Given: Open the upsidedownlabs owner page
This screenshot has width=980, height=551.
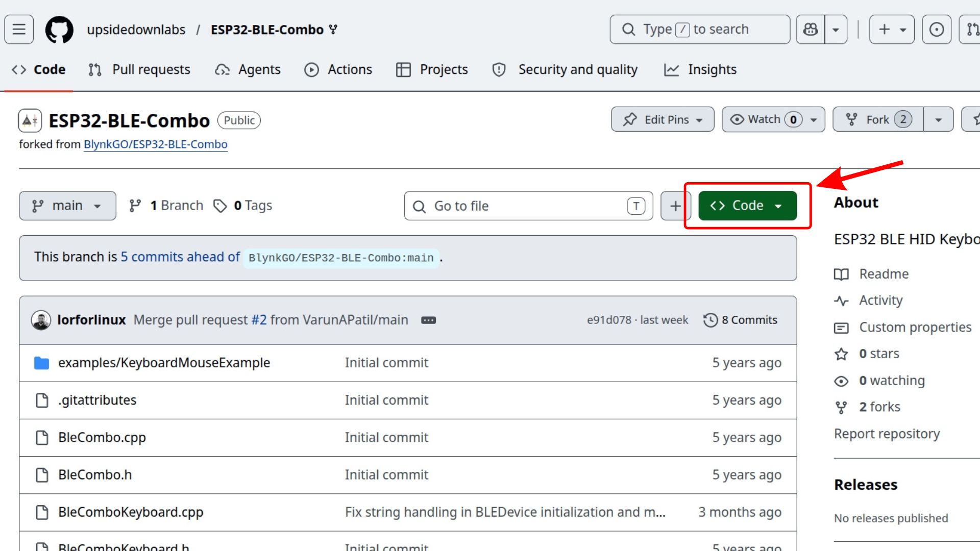Looking at the screenshot, I should tap(136, 30).
